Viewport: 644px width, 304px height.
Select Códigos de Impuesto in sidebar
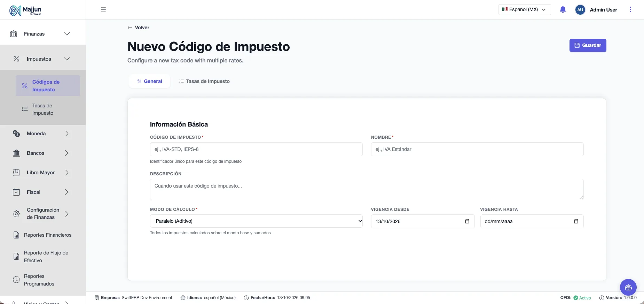pyautogui.click(x=48, y=86)
